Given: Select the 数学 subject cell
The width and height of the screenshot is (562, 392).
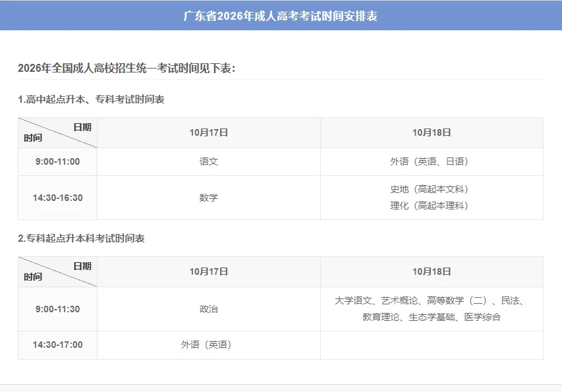Looking at the screenshot, I should tap(209, 198).
